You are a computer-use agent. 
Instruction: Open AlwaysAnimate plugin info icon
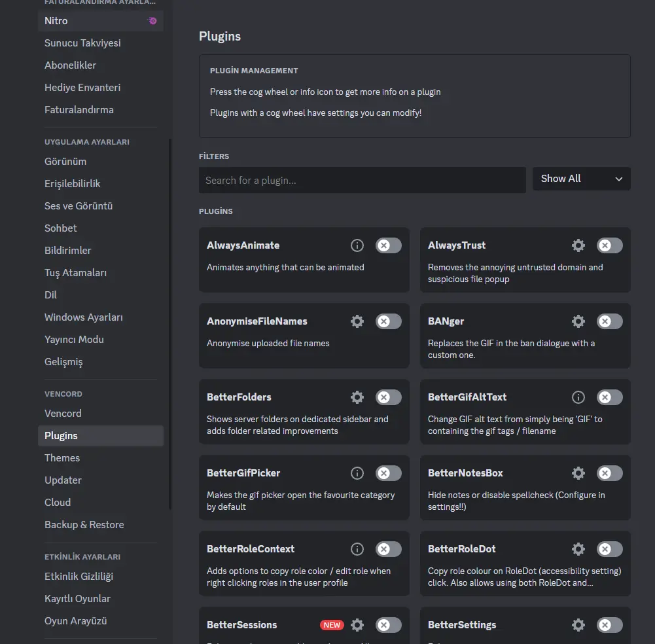coord(357,245)
